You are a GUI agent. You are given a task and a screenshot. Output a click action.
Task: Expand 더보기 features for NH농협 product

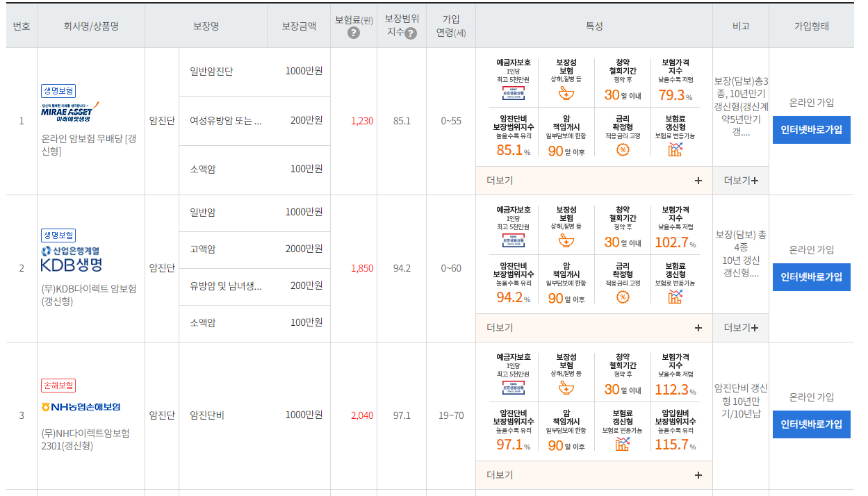(x=594, y=475)
